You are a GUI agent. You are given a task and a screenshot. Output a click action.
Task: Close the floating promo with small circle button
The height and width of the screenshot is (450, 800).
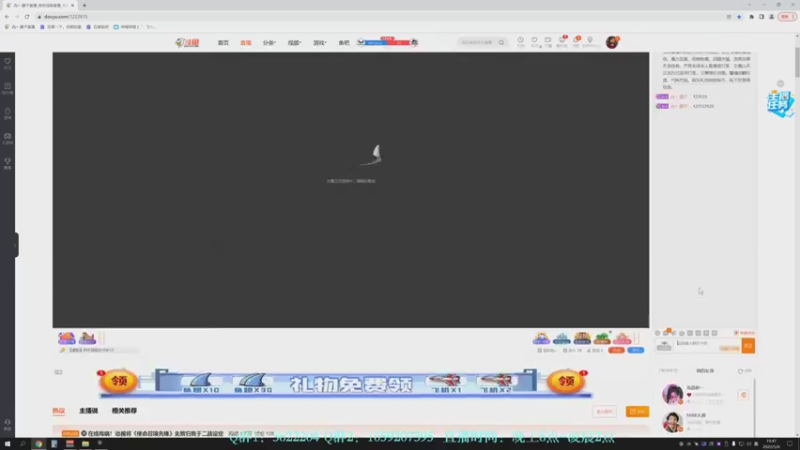(781, 84)
